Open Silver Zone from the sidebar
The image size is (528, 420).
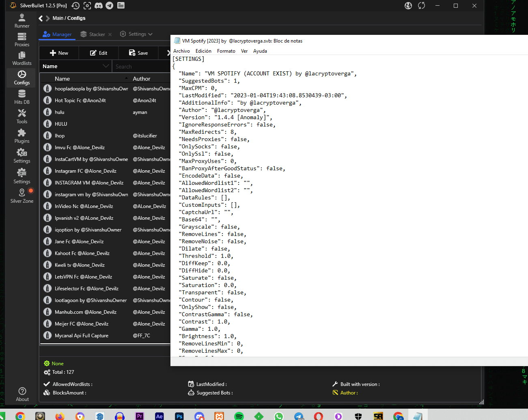point(22,196)
